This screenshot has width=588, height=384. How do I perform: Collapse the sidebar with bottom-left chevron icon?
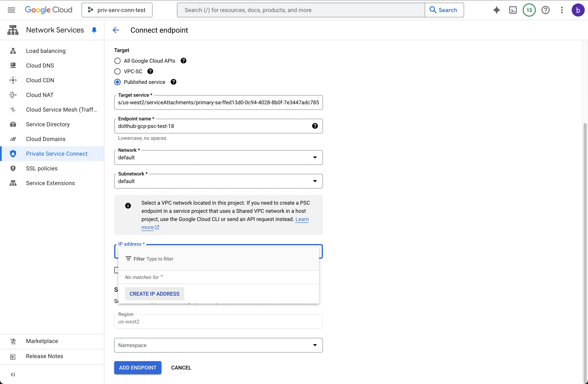[x=13, y=374]
